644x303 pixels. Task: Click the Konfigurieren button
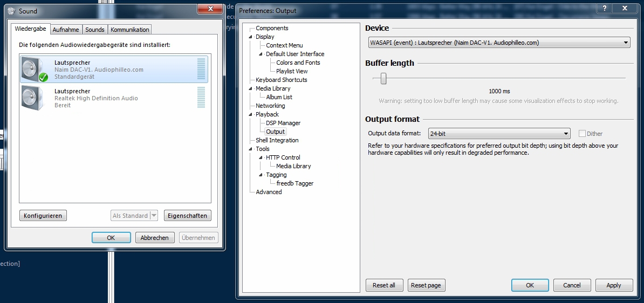(43, 216)
